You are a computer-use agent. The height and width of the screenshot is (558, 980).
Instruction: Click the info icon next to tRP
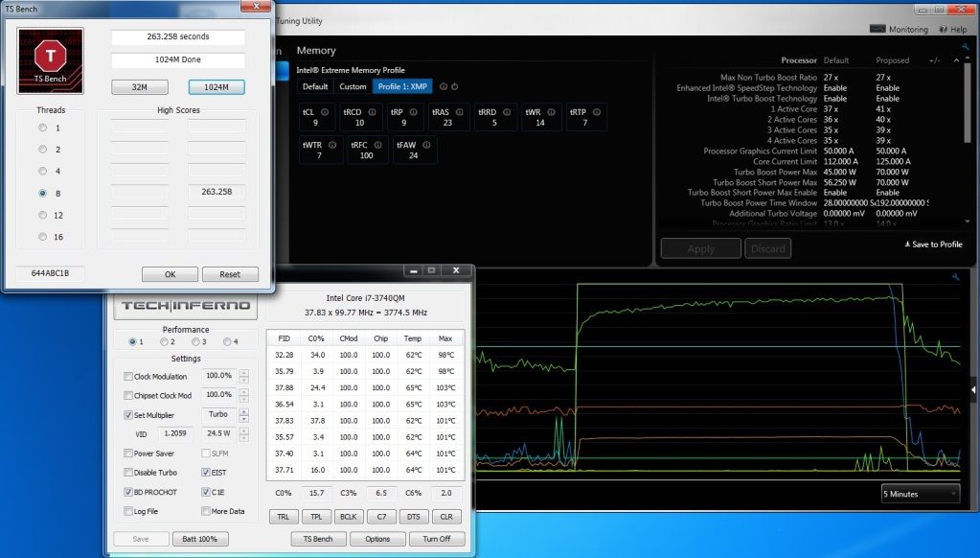point(413,112)
